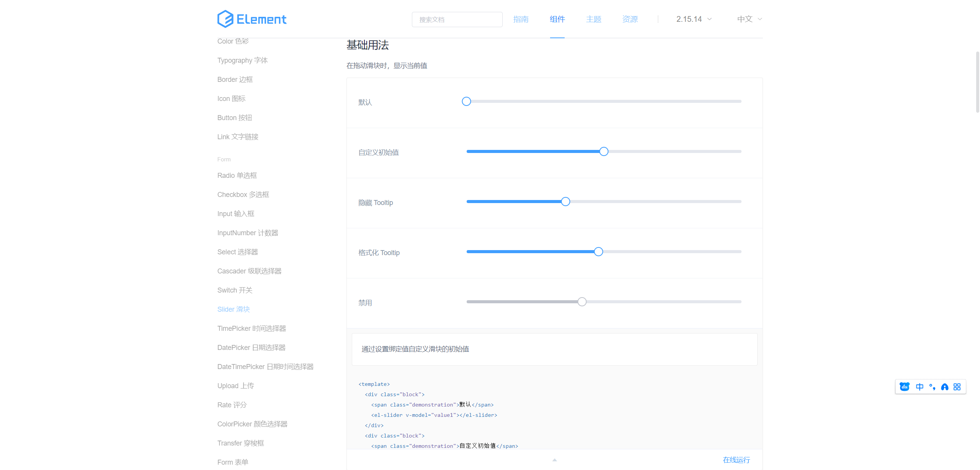Open the IME toolbox grid icon

point(957,387)
